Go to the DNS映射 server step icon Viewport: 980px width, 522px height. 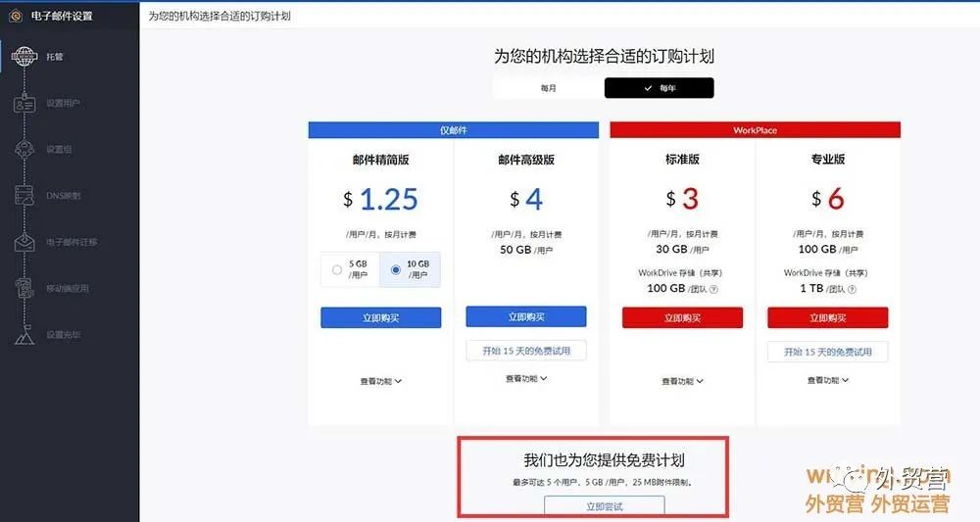tap(24, 196)
